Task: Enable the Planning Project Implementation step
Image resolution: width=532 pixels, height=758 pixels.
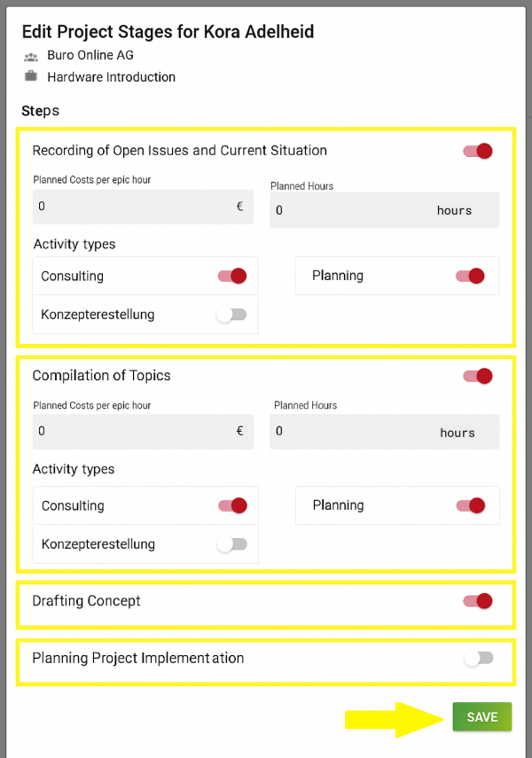Action: tap(478, 658)
